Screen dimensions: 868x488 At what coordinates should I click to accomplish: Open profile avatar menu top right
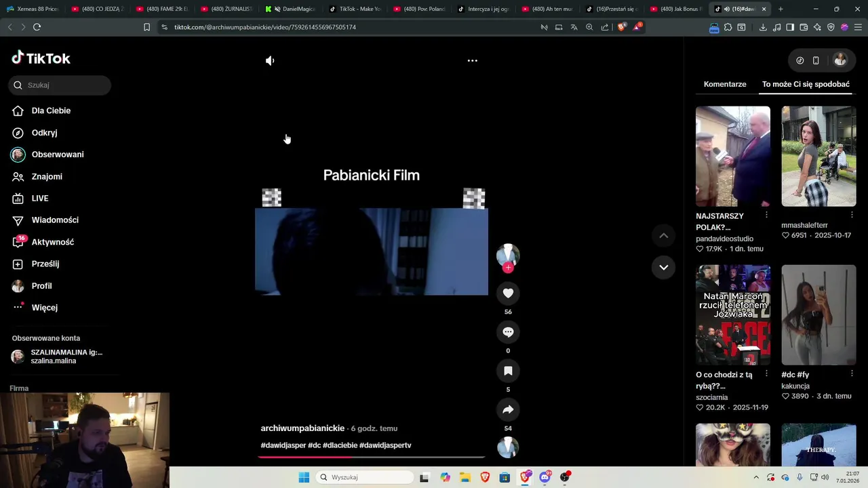point(840,60)
